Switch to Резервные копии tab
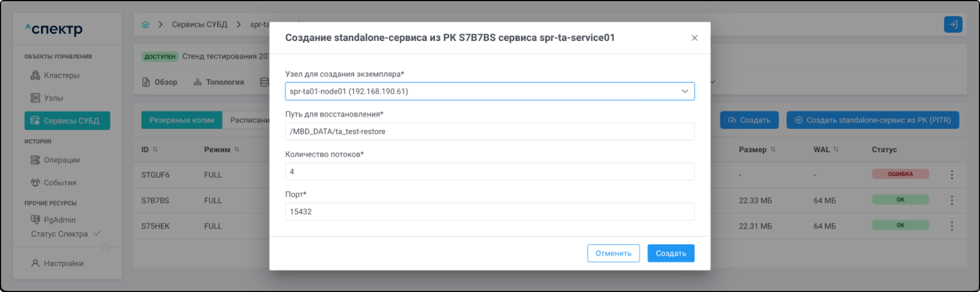The width and height of the screenshot is (980, 292). (182, 120)
